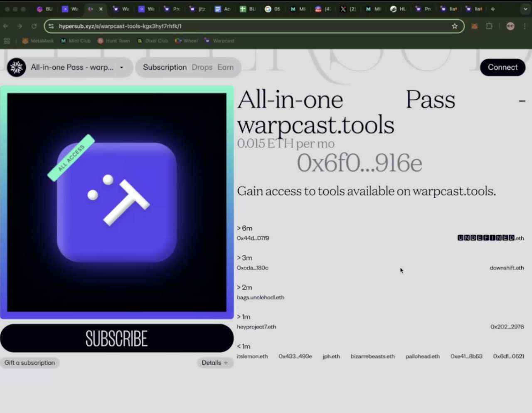The height and width of the screenshot is (413, 532).
Task: Switch to the HU tab
Action: click(398, 9)
